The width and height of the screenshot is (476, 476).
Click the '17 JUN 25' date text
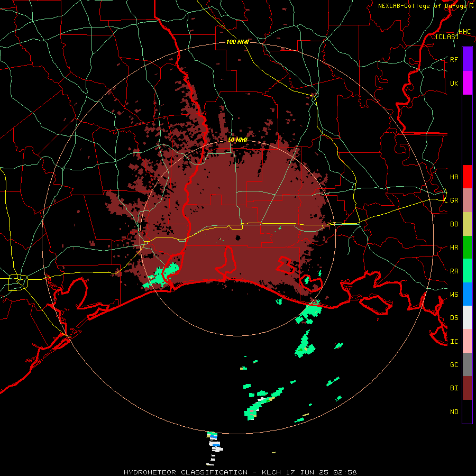307,472
